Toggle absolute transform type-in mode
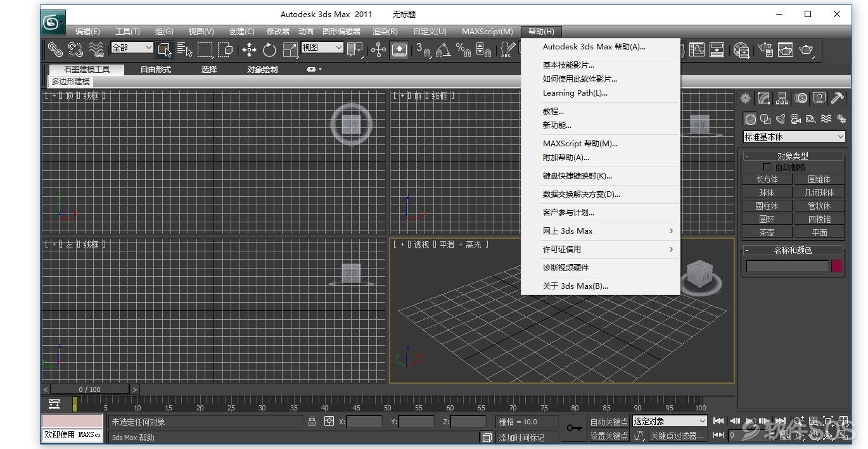868x449 pixels. point(329,421)
